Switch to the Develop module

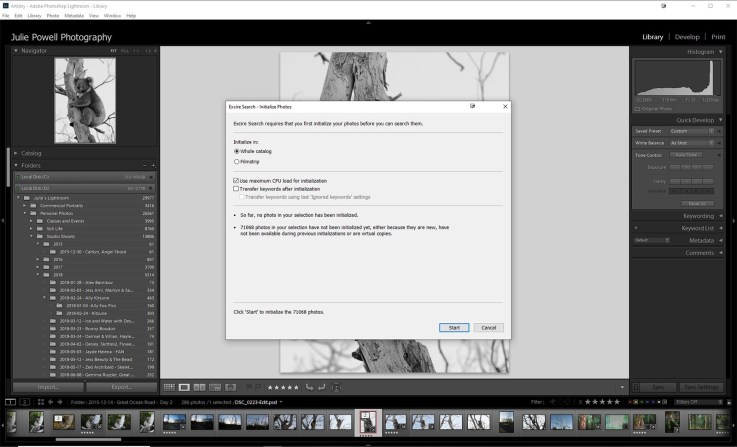click(x=687, y=37)
